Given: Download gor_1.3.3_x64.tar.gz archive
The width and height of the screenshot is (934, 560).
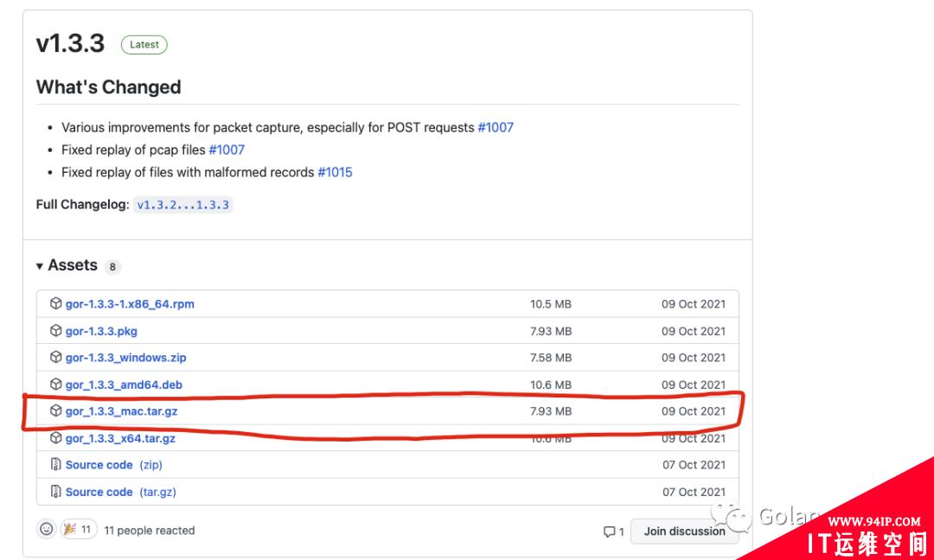Looking at the screenshot, I should (120, 439).
